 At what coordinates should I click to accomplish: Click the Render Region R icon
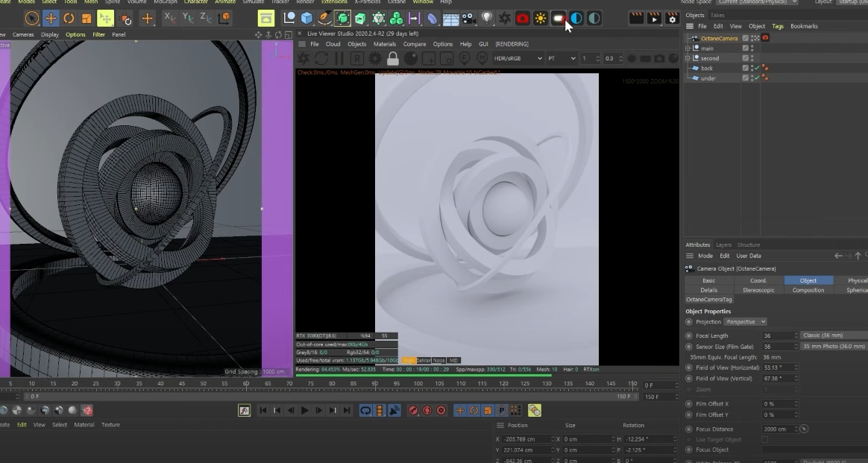pyautogui.click(x=357, y=58)
